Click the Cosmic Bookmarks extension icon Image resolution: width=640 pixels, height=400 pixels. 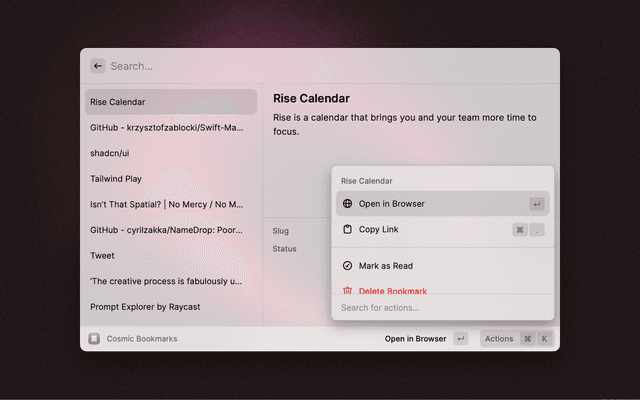[94, 339]
